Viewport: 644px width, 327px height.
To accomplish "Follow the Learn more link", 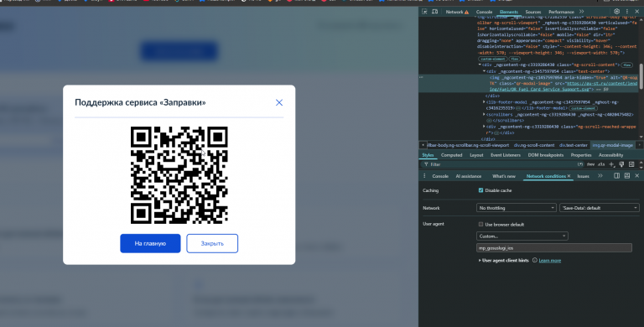I will (549, 261).
